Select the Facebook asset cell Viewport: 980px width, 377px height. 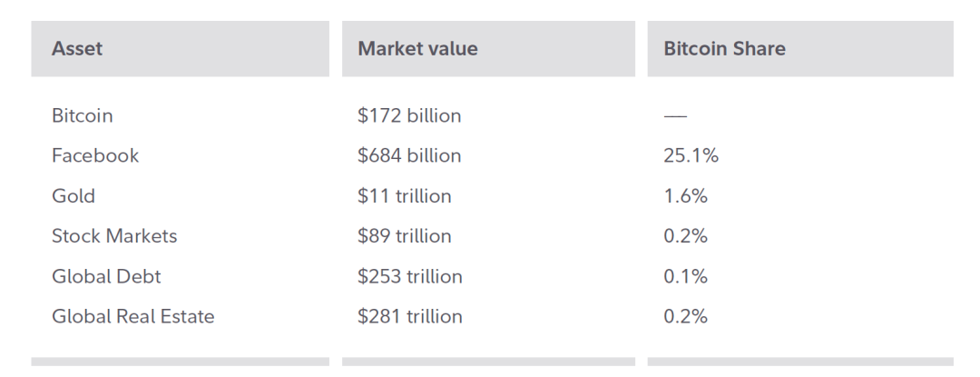click(95, 156)
